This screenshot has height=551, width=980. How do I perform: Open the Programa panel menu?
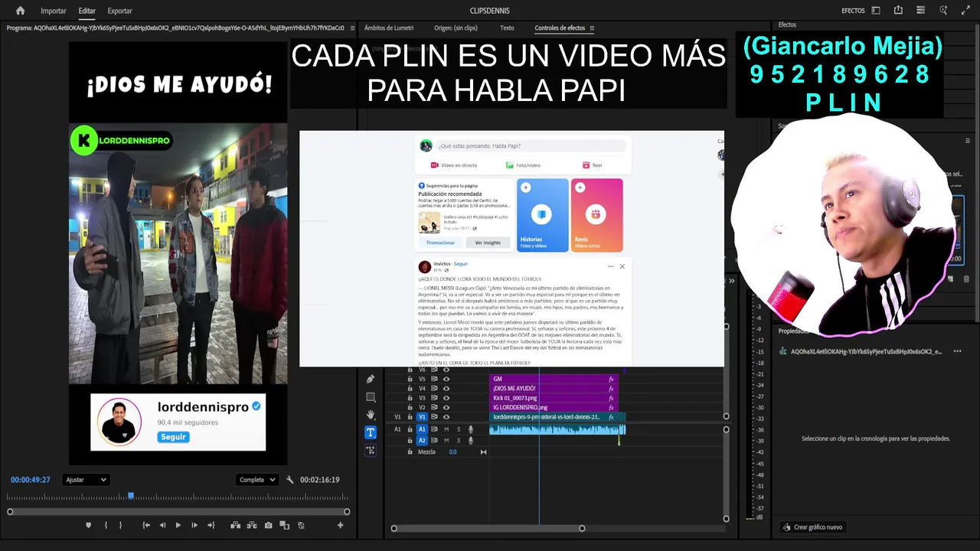pos(352,28)
